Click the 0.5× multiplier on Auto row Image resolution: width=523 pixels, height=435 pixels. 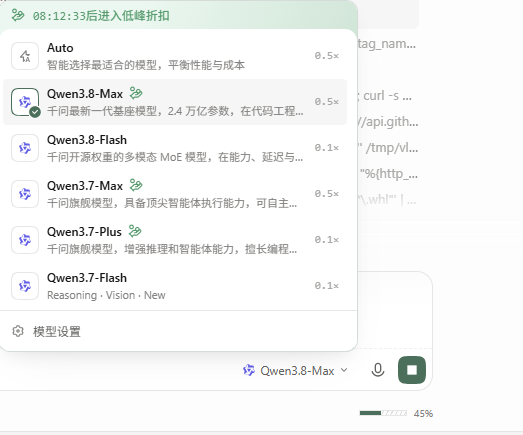pyautogui.click(x=327, y=56)
